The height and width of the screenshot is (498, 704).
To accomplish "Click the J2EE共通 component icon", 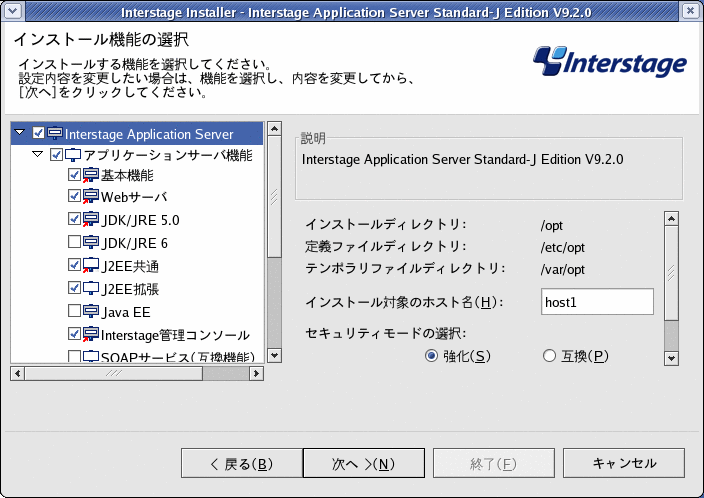I will 91,265.
